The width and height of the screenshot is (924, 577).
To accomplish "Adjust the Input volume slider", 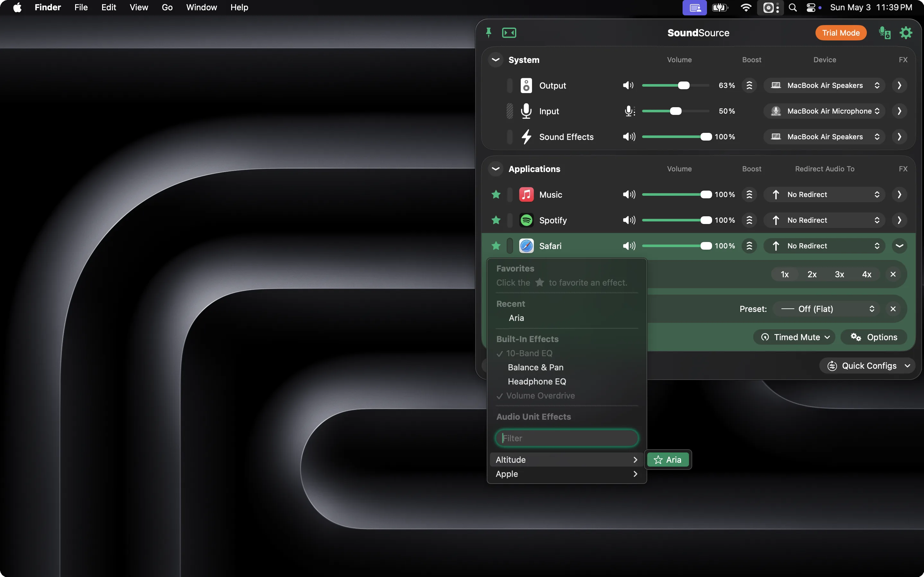I will point(676,111).
